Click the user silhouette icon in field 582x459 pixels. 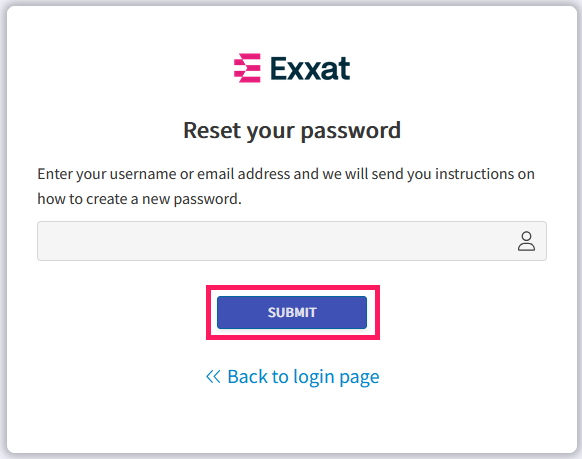526,241
